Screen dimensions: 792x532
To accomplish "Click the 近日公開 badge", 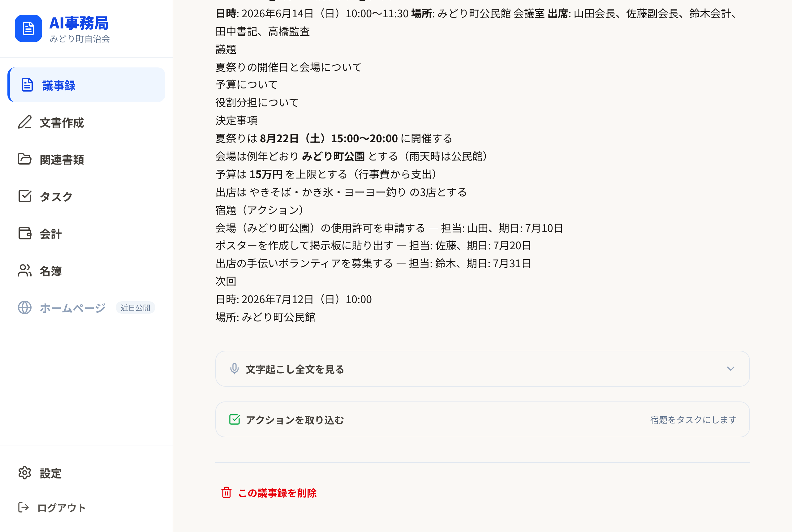I will (x=136, y=308).
